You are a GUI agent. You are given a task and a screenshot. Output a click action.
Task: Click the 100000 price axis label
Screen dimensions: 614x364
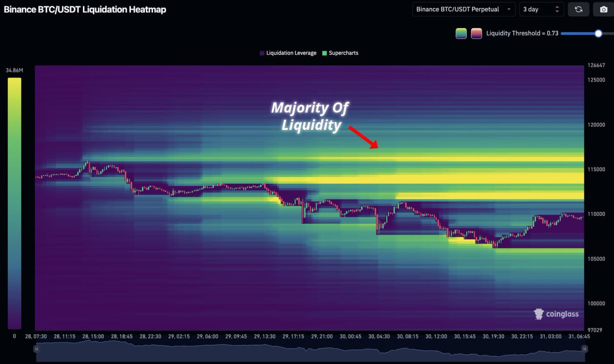coord(596,303)
